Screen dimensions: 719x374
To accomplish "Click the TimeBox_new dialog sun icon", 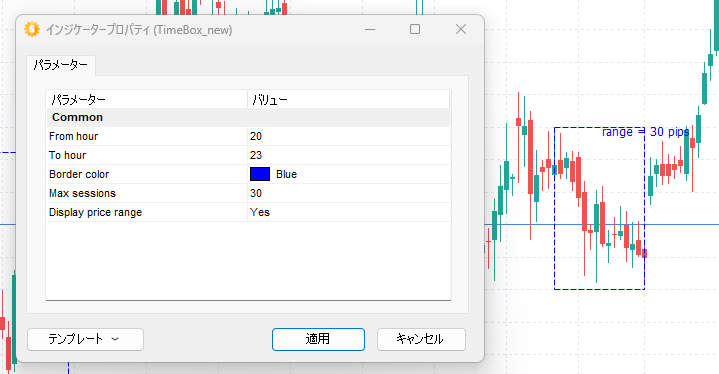I will 32,29.
